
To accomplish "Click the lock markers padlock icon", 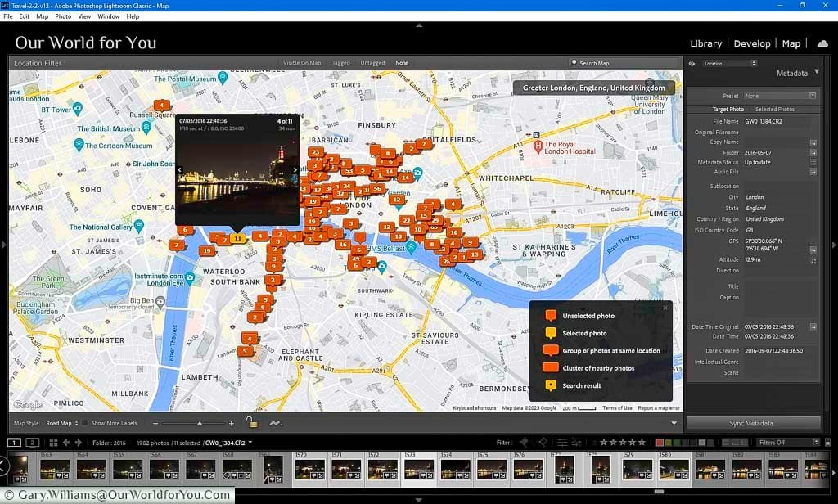I will coord(252,422).
